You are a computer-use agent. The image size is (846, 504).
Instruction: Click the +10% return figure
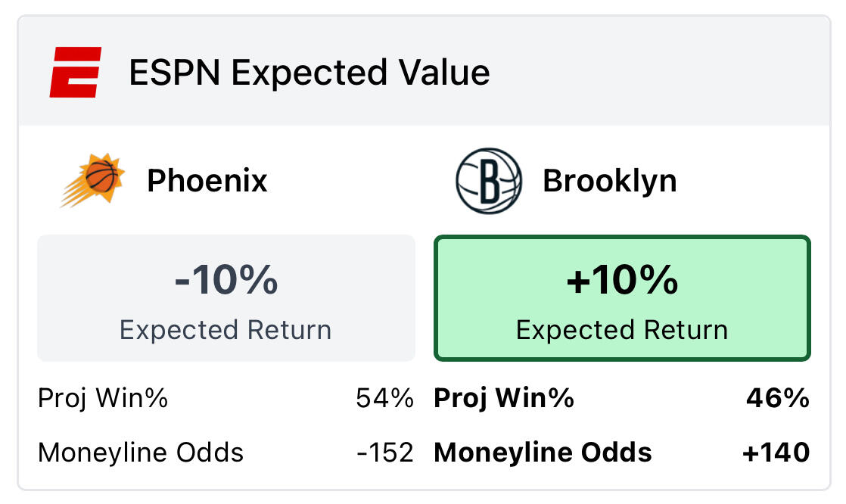[x=622, y=280]
